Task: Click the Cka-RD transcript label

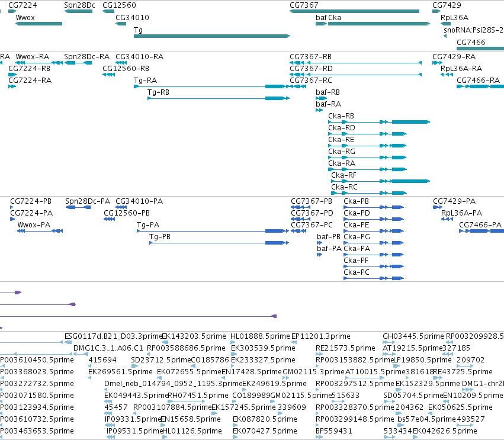Action: (342, 128)
